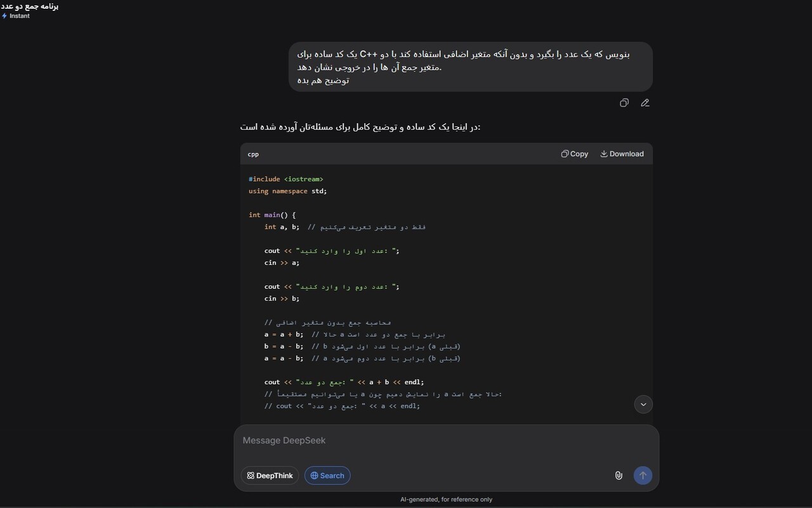Screen dimensions: 812x508
Task: Select the chat title برنامه جمع دو عدد
Action: (x=29, y=6)
